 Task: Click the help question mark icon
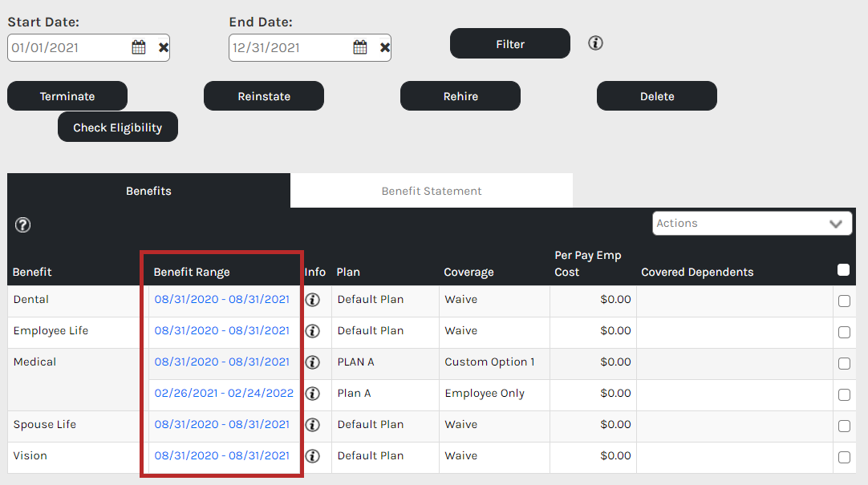tap(22, 225)
